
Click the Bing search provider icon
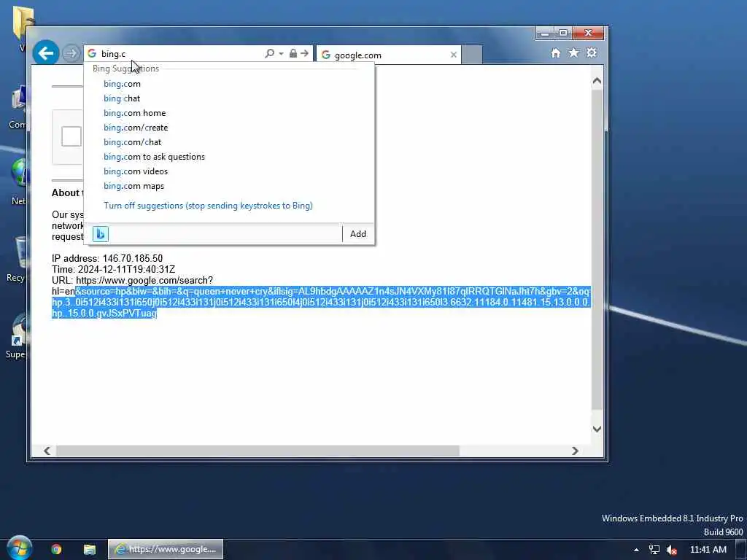[101, 234]
